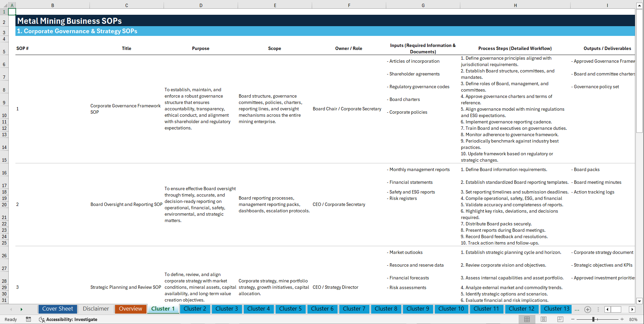Select the Overview sheet tab
This screenshot has width=644, height=324.
point(130,309)
